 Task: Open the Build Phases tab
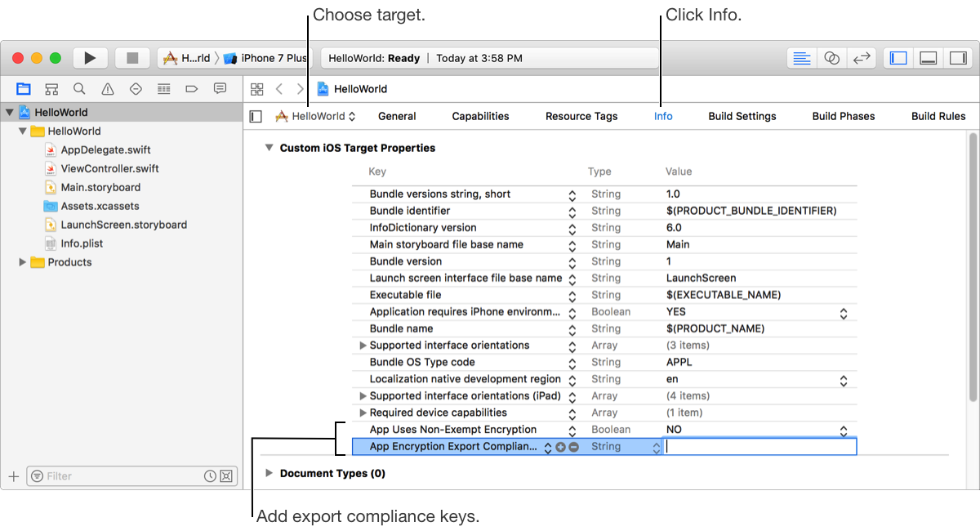click(844, 116)
